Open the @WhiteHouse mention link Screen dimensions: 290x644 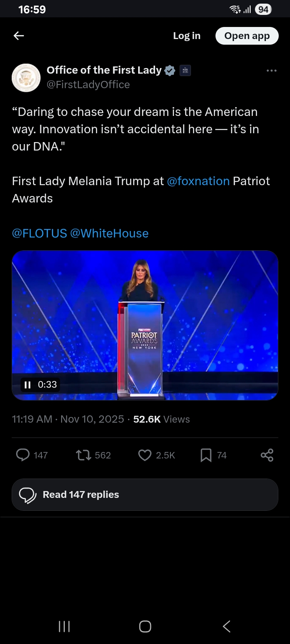(x=110, y=233)
